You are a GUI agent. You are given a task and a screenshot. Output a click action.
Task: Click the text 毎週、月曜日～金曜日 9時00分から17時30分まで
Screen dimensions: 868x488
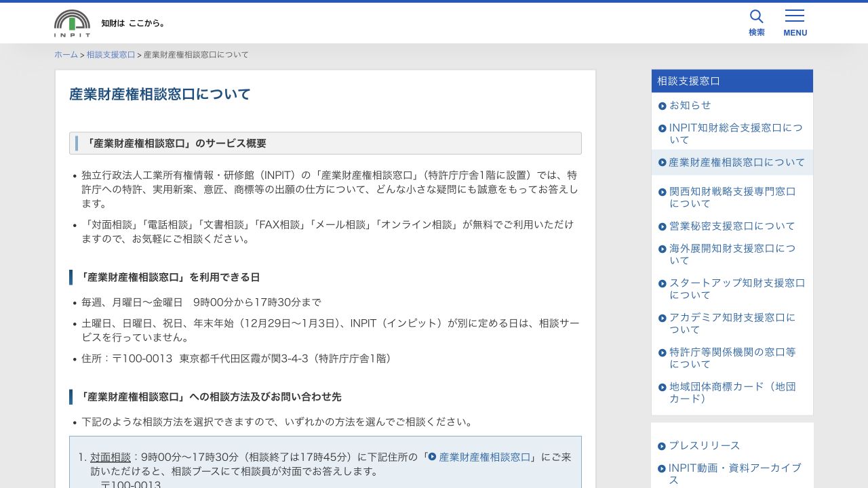pyautogui.click(x=201, y=302)
